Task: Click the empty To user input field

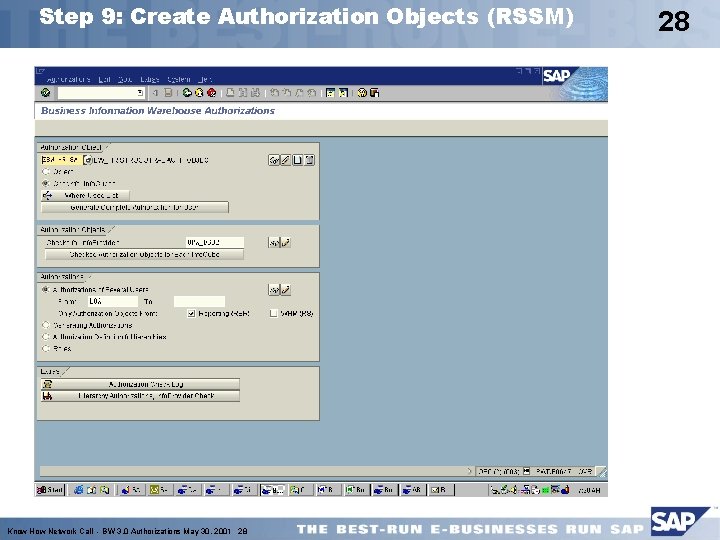Action: [199, 302]
